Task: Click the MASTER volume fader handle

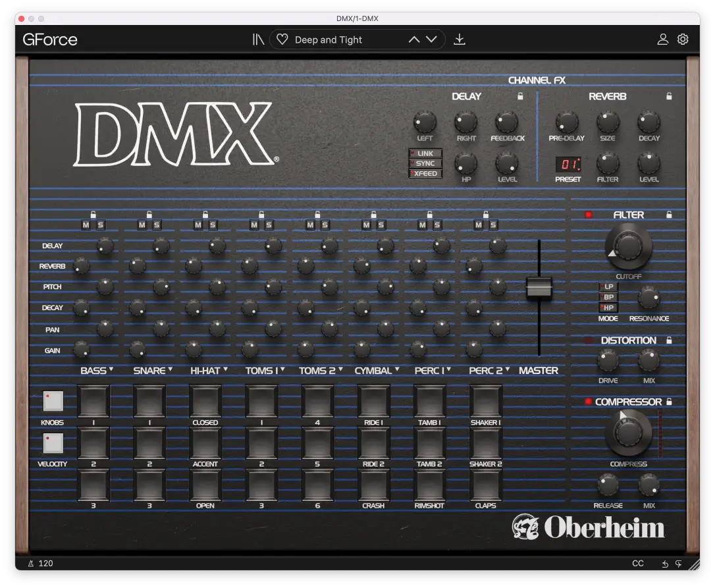Action: coord(539,288)
